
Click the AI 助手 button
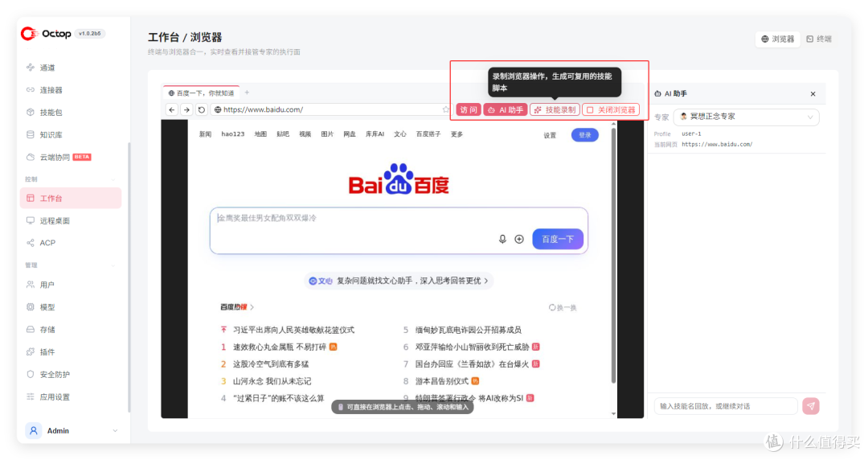coord(506,109)
